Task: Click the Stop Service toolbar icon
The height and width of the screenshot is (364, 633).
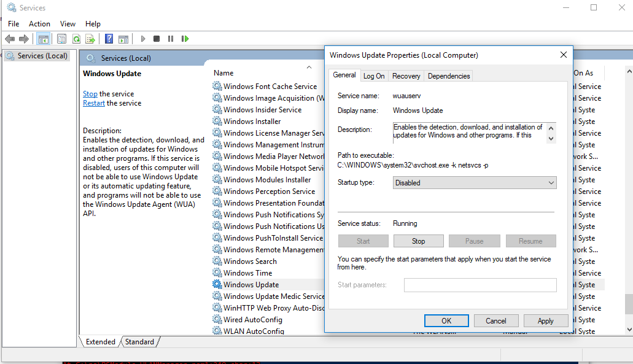Action: tap(155, 39)
